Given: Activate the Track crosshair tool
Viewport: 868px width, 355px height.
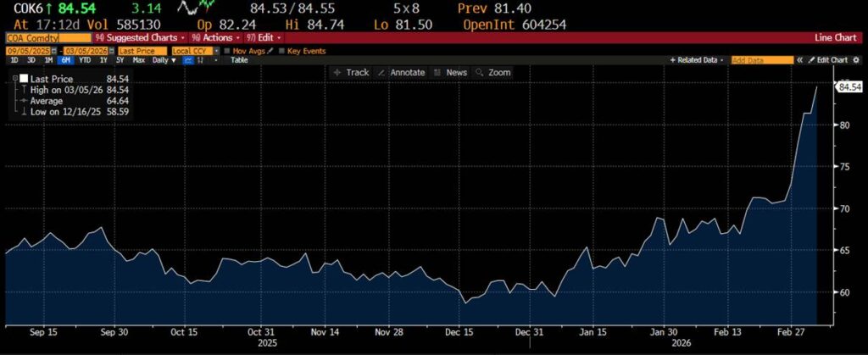Looking at the screenshot, I should tap(352, 73).
